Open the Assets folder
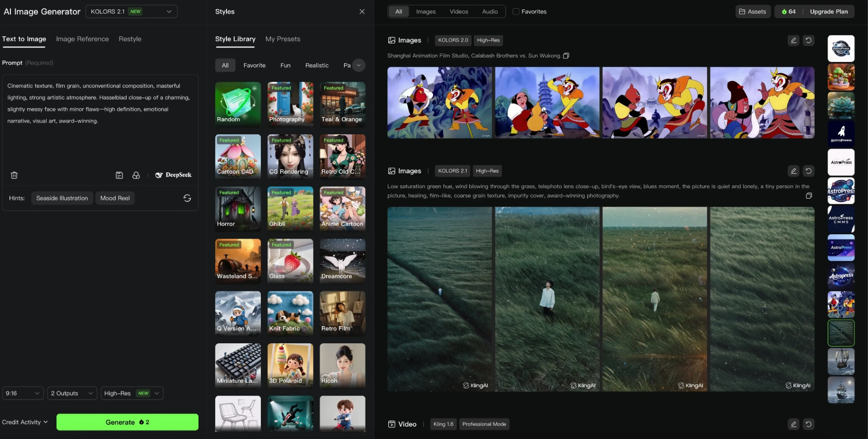The image size is (868, 439). click(753, 11)
